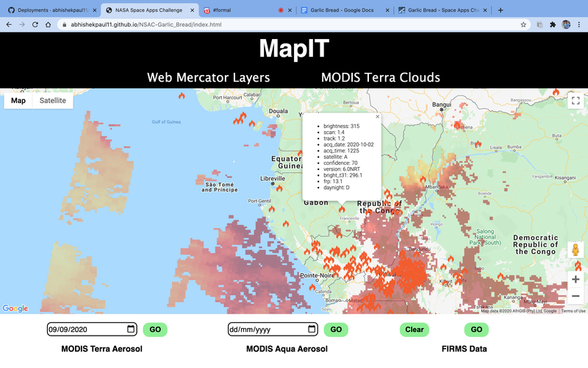This screenshot has height=368, width=588.
Task: Go back to the previous browser page
Action: [x=9, y=24]
